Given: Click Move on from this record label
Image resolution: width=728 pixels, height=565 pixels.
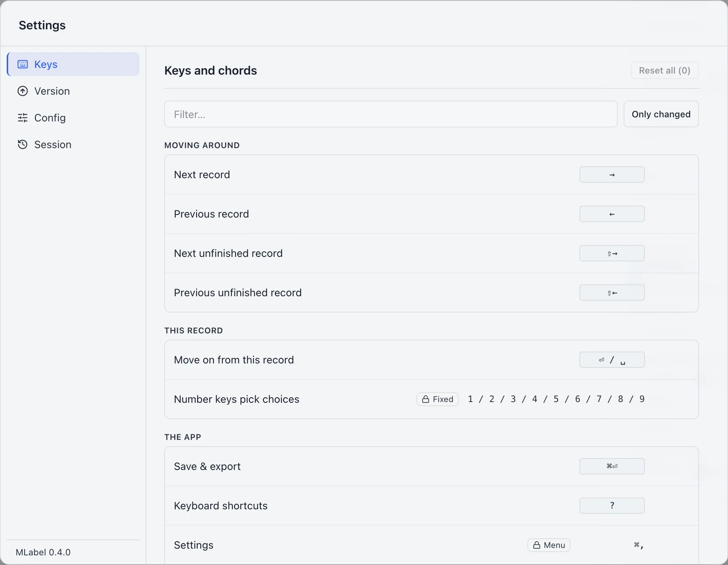Looking at the screenshot, I should (x=234, y=360).
